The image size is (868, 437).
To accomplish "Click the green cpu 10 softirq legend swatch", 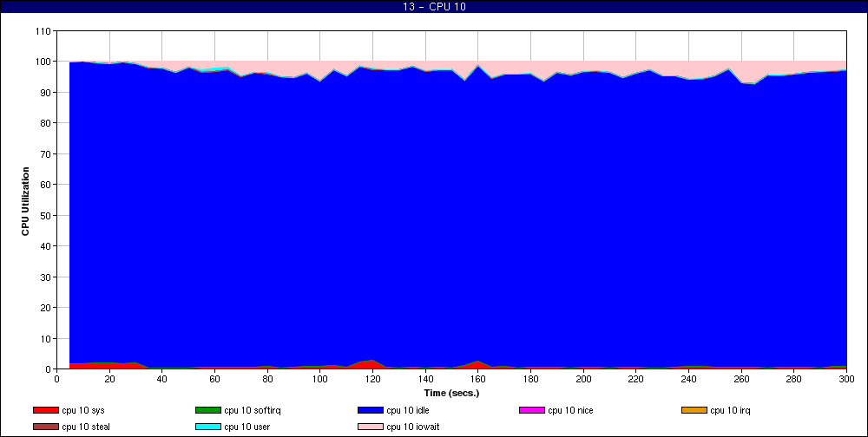I will pyautogui.click(x=208, y=410).
